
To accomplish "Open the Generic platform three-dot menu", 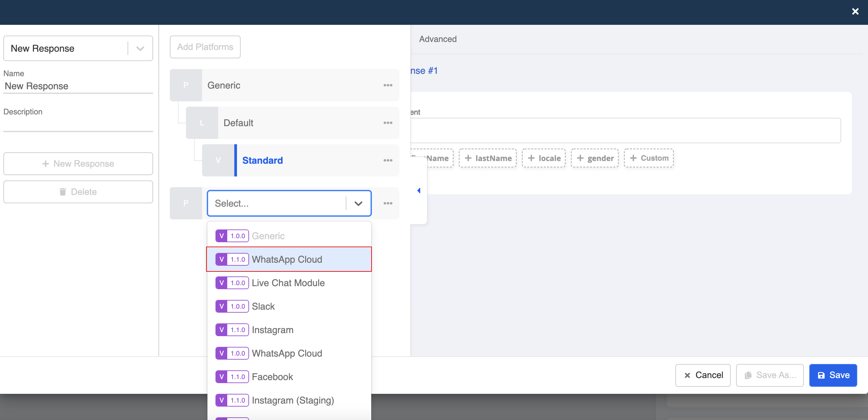I will [387, 85].
